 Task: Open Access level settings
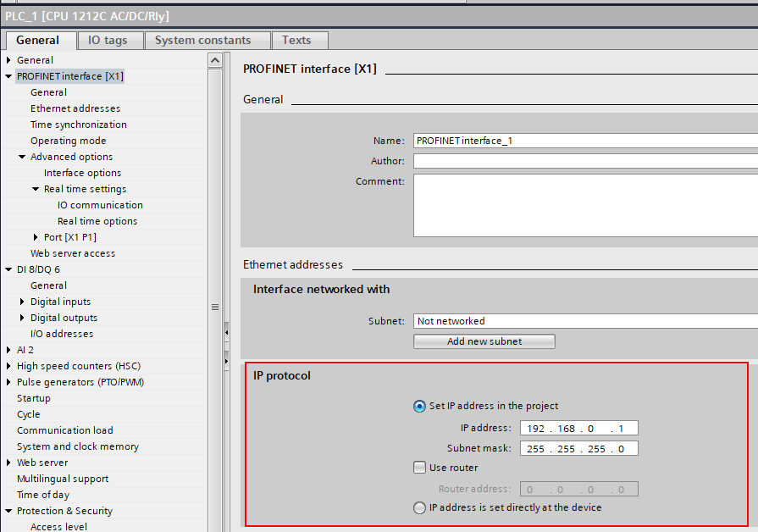(x=59, y=527)
